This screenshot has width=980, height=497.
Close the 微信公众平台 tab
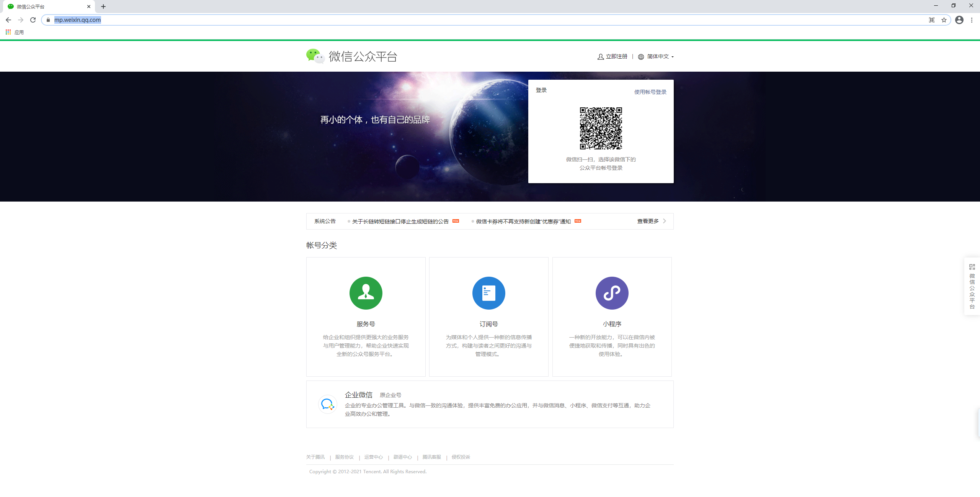tap(88, 7)
